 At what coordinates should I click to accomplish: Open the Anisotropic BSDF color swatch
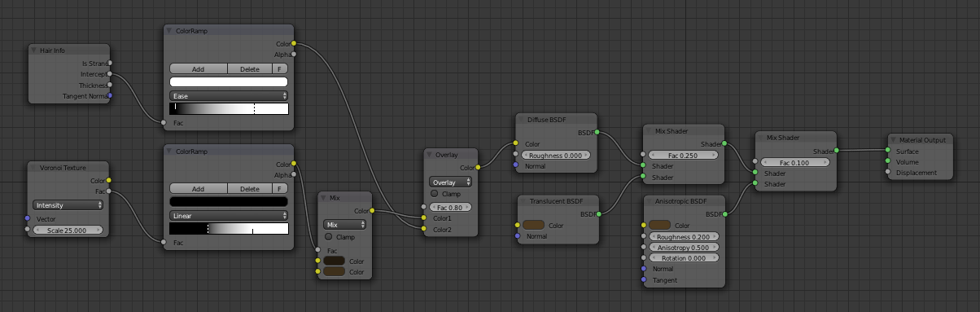(659, 226)
